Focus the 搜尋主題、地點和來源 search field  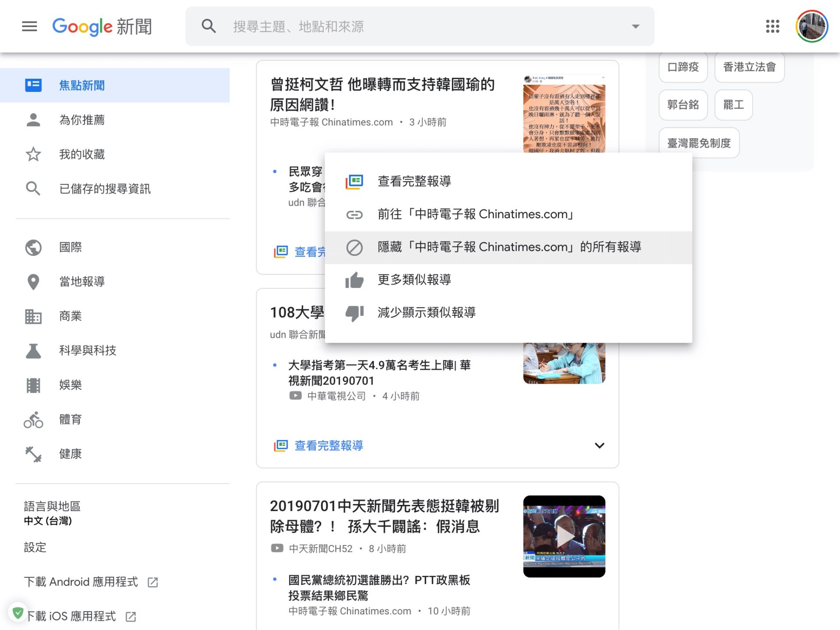click(x=420, y=26)
